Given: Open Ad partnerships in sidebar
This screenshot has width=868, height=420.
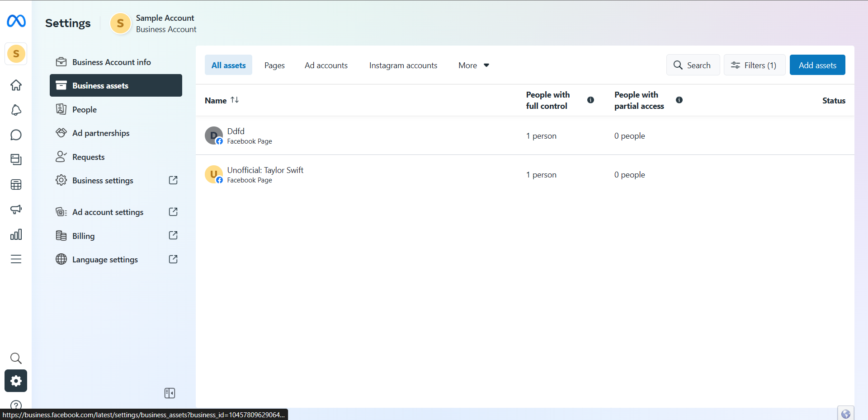Looking at the screenshot, I should [116, 133].
